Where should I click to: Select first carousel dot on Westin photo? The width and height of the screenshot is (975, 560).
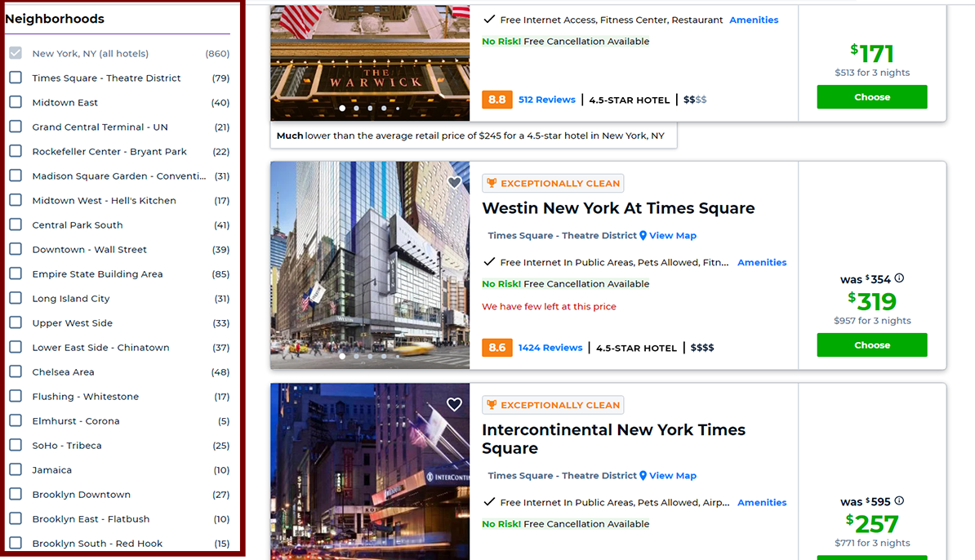coord(342,356)
